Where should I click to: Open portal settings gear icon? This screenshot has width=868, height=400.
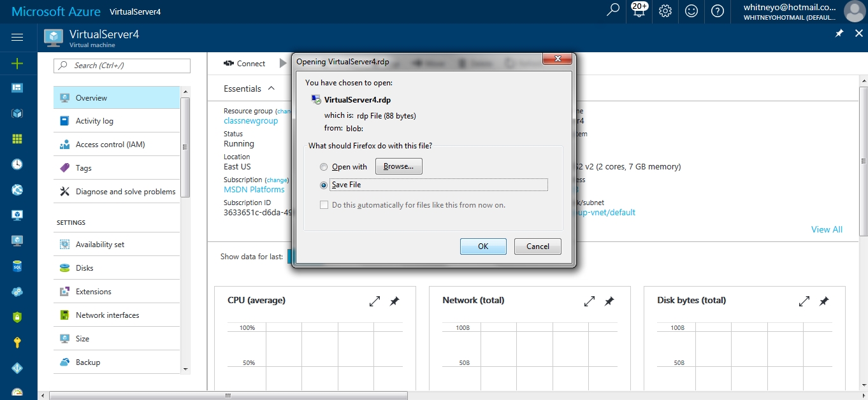pyautogui.click(x=665, y=11)
